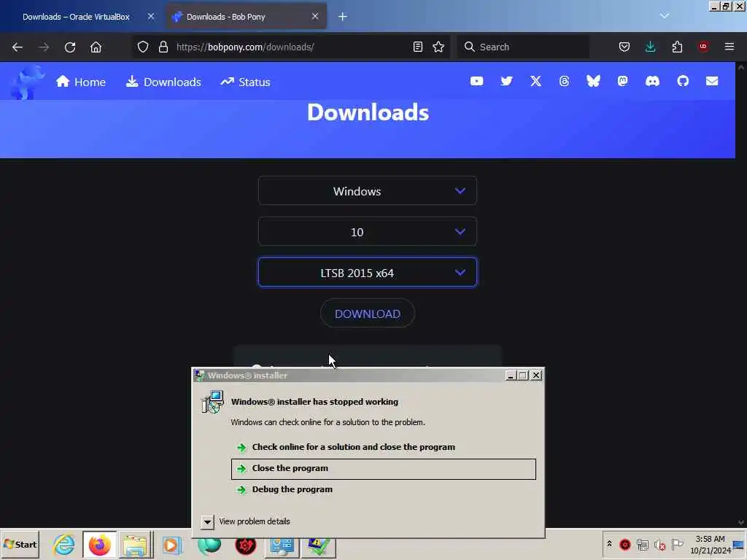Open a new tab with plus button
747x560 pixels.
point(343,17)
